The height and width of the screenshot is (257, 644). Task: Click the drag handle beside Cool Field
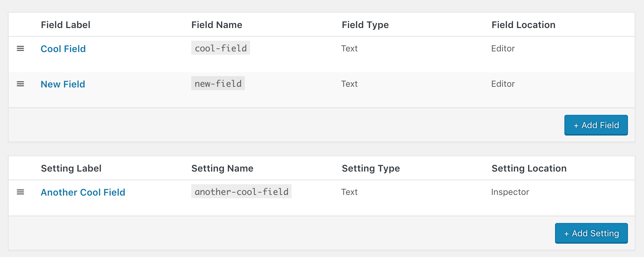20,49
